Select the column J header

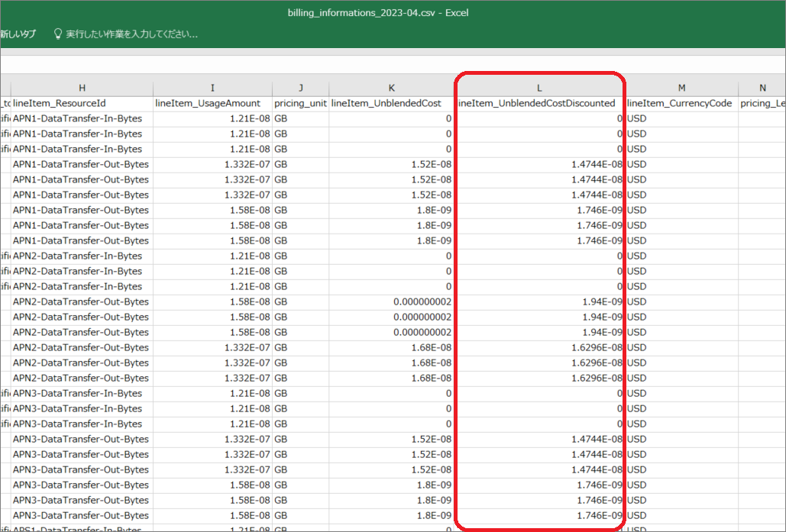[x=300, y=88]
